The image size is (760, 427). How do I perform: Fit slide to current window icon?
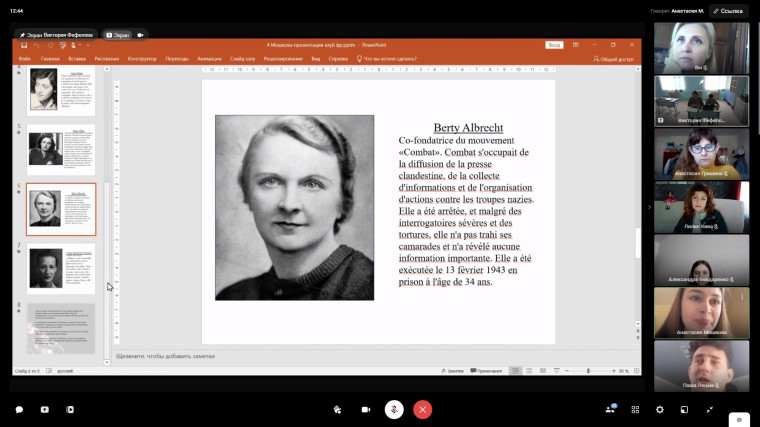[636, 371]
